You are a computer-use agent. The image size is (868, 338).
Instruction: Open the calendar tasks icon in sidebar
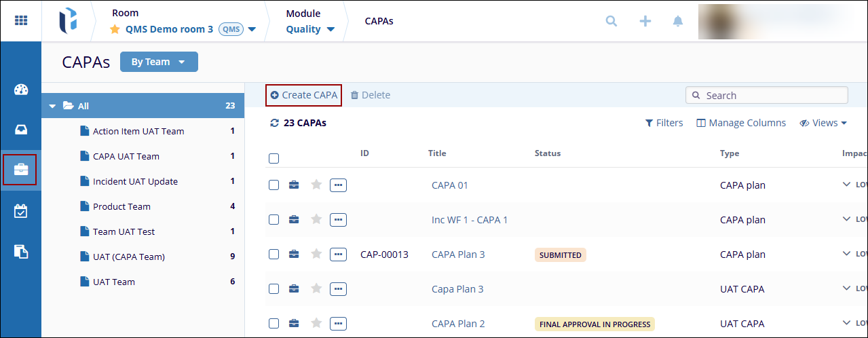click(x=21, y=211)
